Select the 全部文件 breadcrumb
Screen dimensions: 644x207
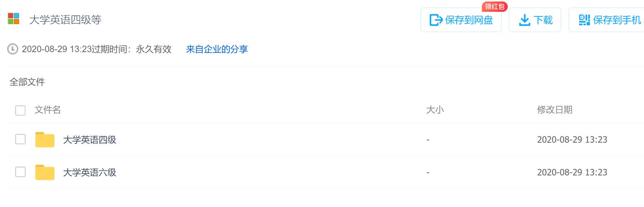pyautogui.click(x=27, y=82)
